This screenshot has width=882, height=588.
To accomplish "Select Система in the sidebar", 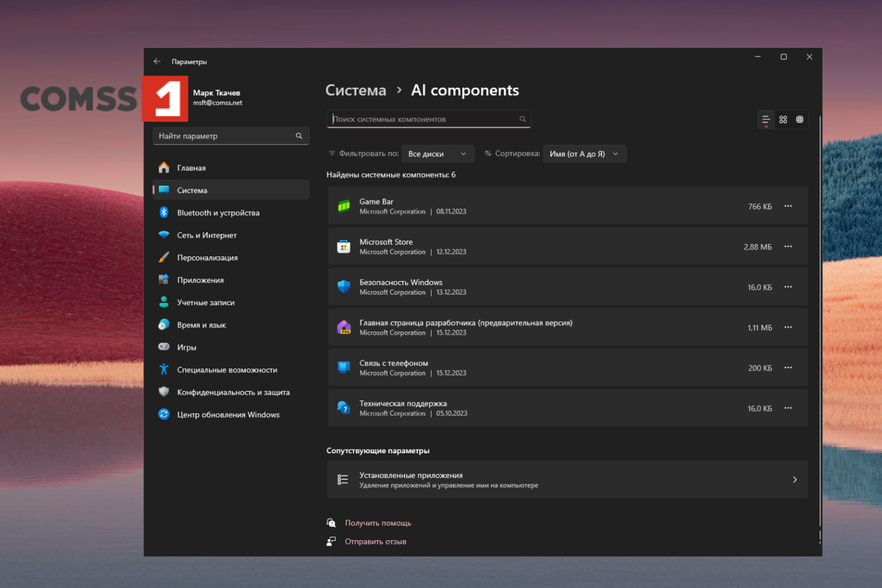I will pos(231,191).
